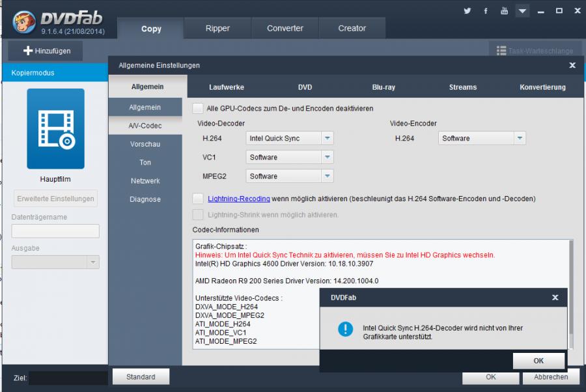
Task: Click the Standard button
Action: pyautogui.click(x=141, y=376)
